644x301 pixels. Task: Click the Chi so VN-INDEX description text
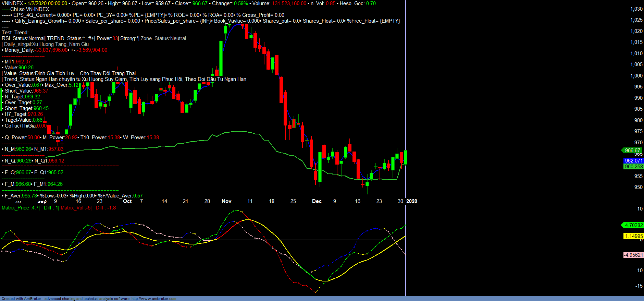[29, 9]
